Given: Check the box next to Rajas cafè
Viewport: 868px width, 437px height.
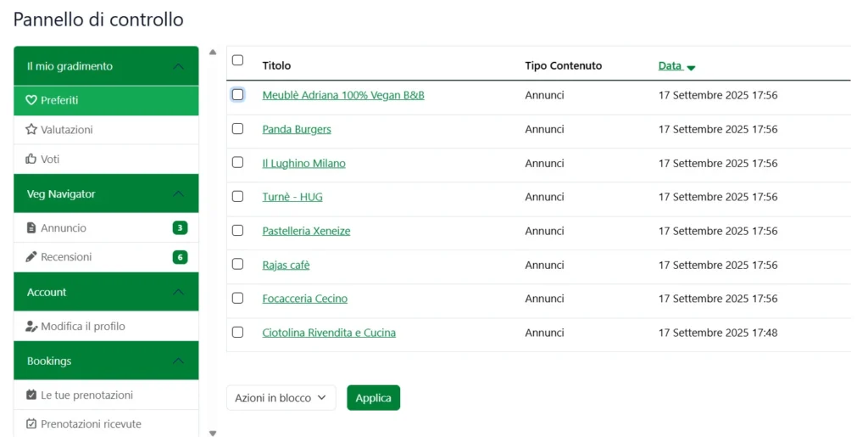Looking at the screenshot, I should coord(237,264).
